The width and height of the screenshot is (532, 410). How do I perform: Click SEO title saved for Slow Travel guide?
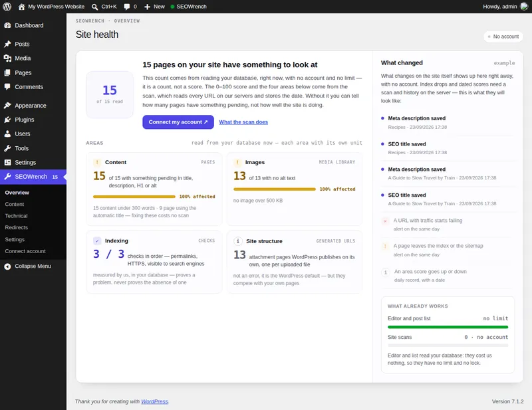[x=407, y=195]
